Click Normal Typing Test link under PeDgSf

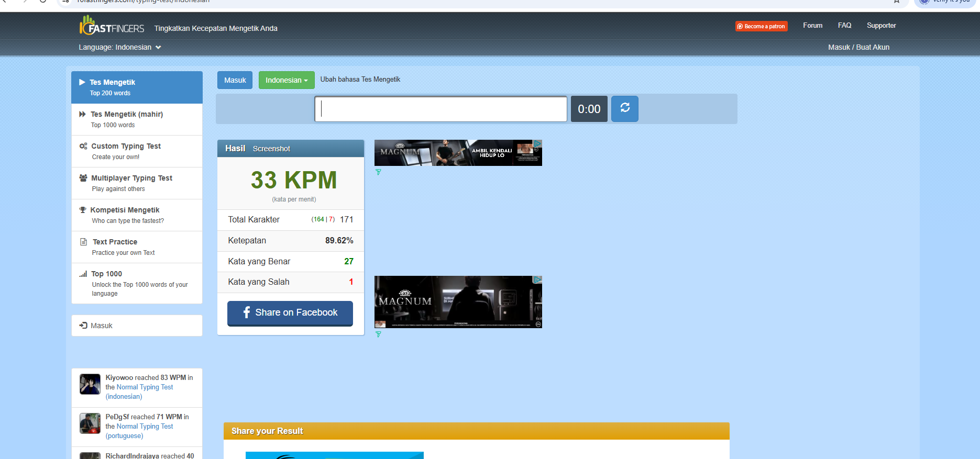[x=145, y=427]
